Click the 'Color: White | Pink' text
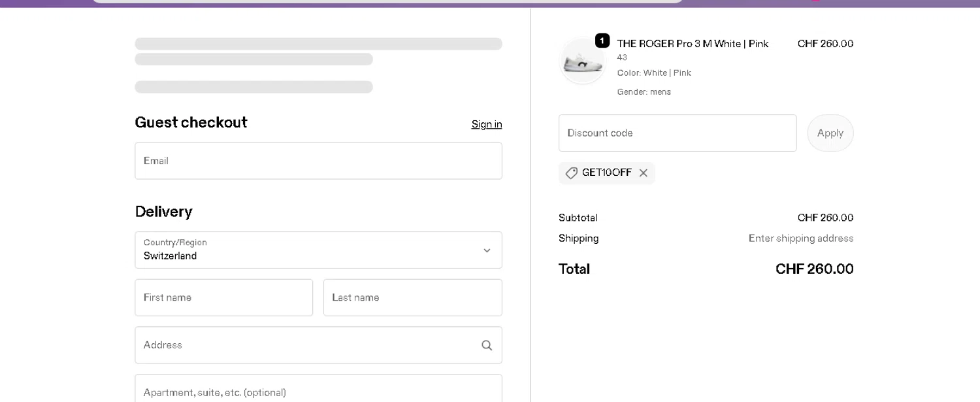The height and width of the screenshot is (402, 980). (x=654, y=73)
